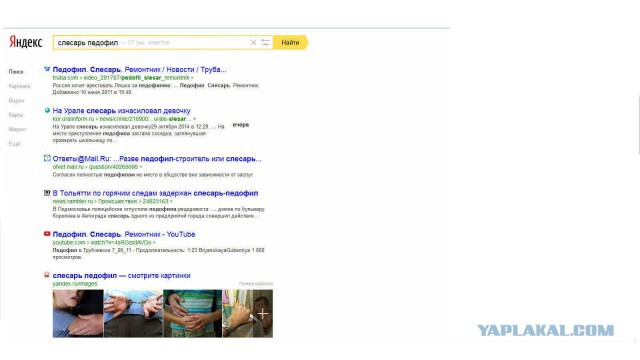Open the Происшествия breadcrumb in Rambler result
This screenshot has height=360, width=640.
click(118, 201)
